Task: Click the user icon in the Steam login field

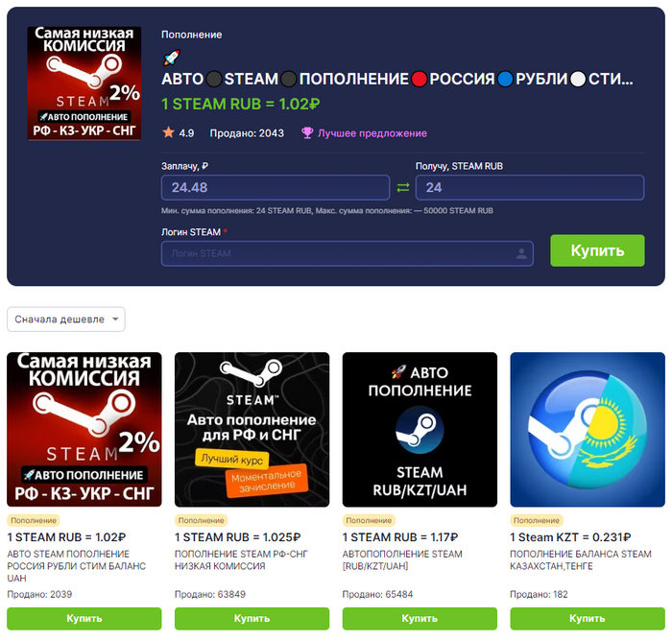Action: (521, 253)
